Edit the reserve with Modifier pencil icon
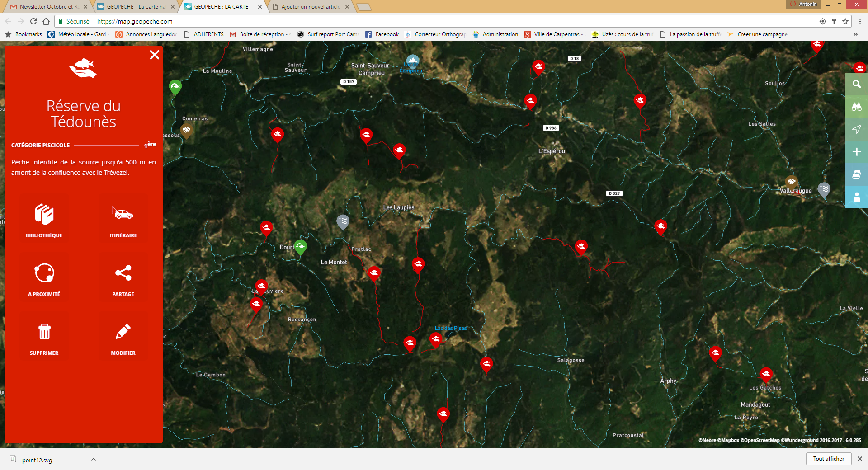Screen dimensions: 868x470 [x=123, y=338]
